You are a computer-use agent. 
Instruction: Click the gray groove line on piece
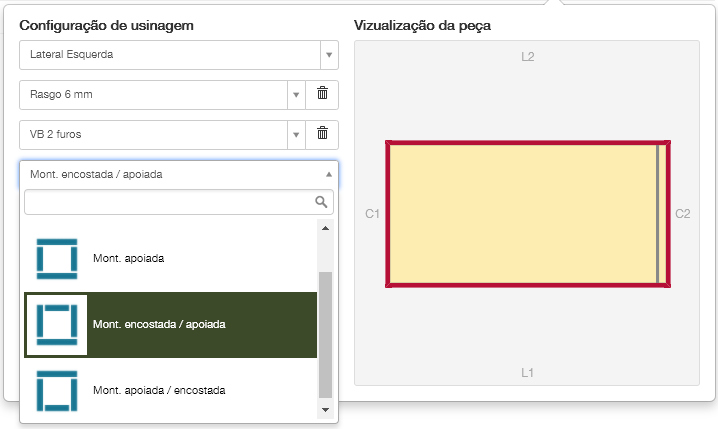point(658,214)
